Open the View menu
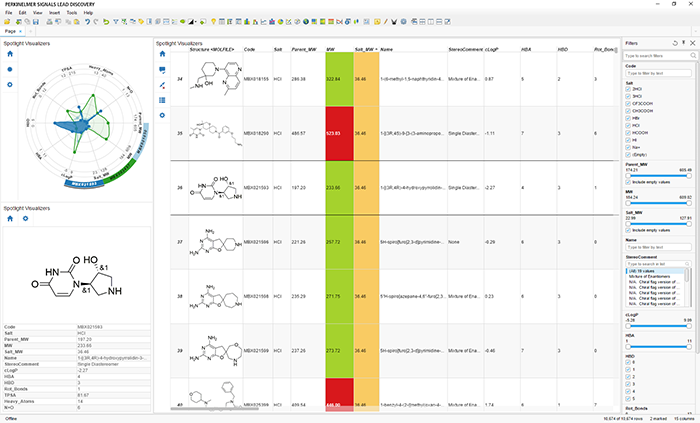 [38, 12]
